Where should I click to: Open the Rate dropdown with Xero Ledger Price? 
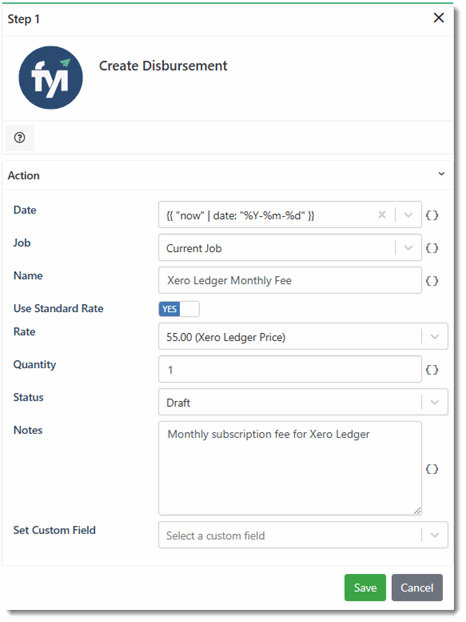[x=303, y=337]
